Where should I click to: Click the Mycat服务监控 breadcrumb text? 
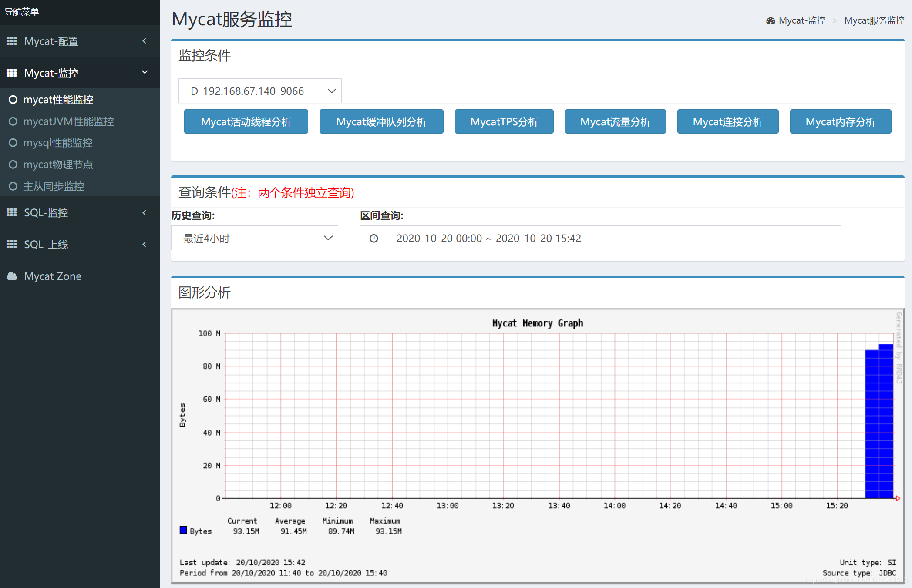(874, 20)
